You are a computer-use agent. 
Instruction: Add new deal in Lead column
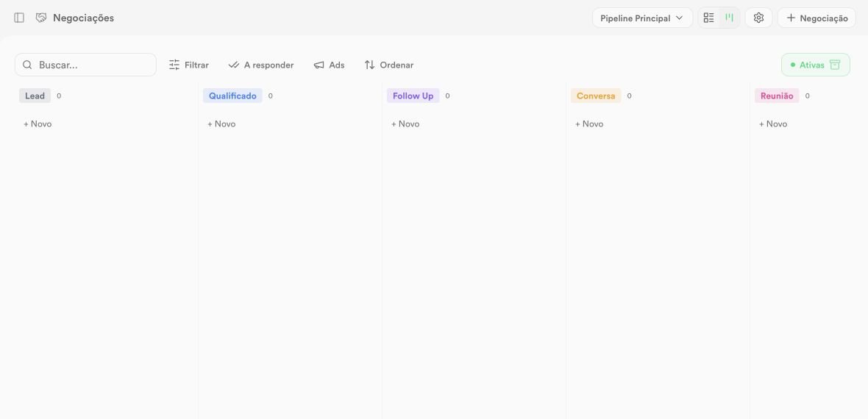point(38,124)
